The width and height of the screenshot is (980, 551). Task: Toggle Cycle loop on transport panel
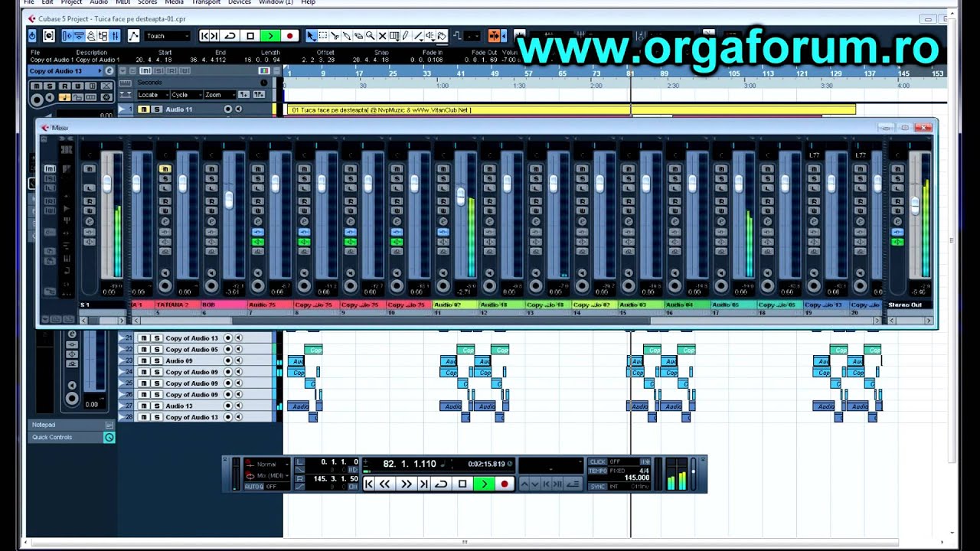coord(441,484)
